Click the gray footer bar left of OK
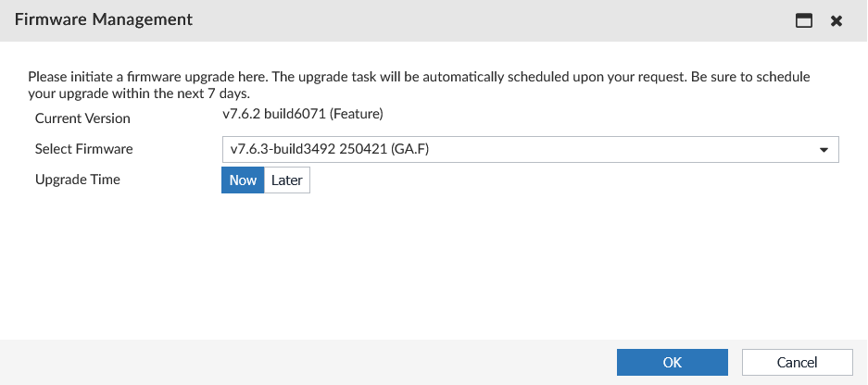 306,363
